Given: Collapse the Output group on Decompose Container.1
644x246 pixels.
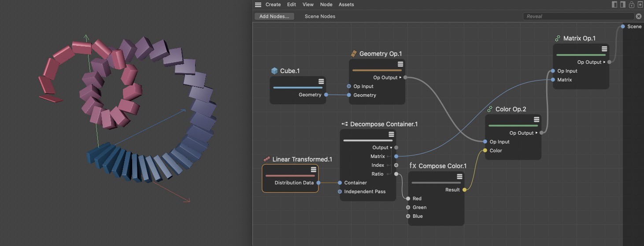Looking at the screenshot, I should [x=391, y=147].
